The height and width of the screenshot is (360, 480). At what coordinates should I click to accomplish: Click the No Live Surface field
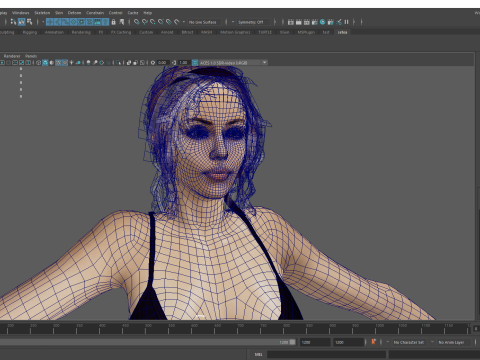click(204, 22)
